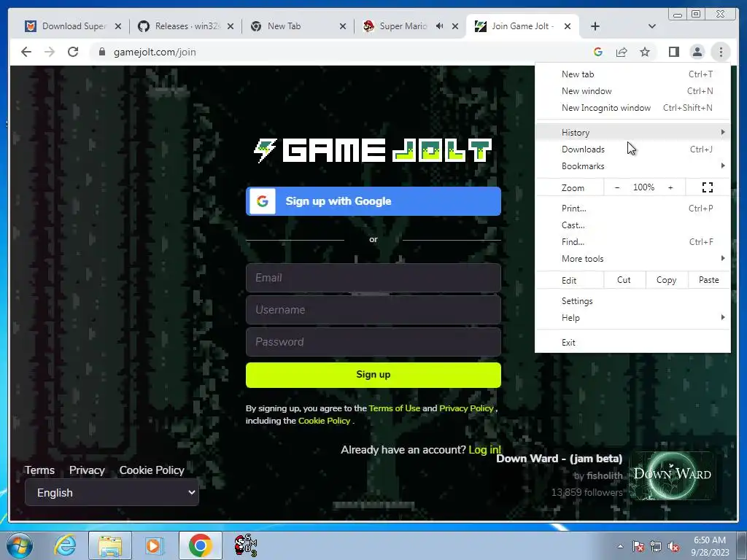The image size is (747, 560).
Task: Select New window menu item
Action: pos(632,91)
